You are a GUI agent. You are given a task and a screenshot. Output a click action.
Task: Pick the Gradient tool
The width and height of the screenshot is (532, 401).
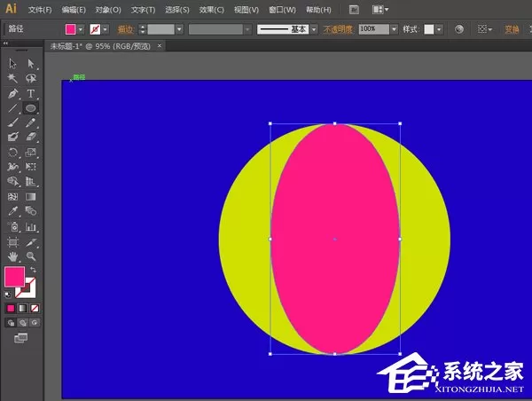click(x=30, y=197)
